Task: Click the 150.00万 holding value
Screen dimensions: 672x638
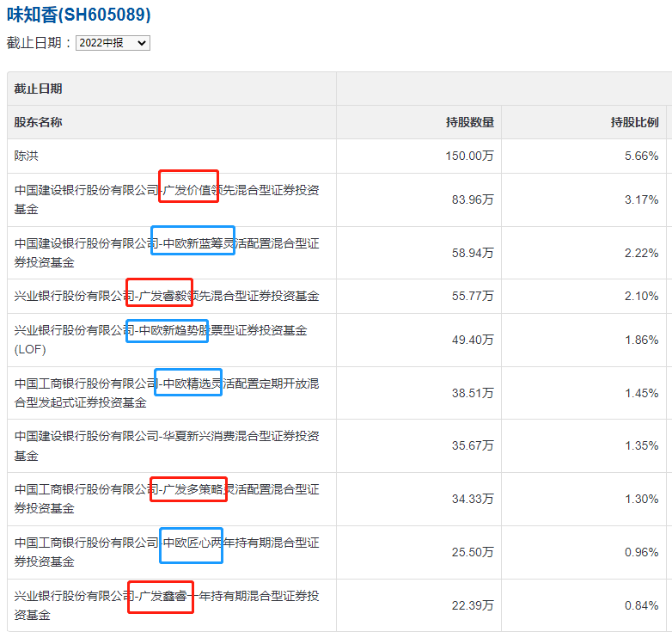Action: (470, 156)
